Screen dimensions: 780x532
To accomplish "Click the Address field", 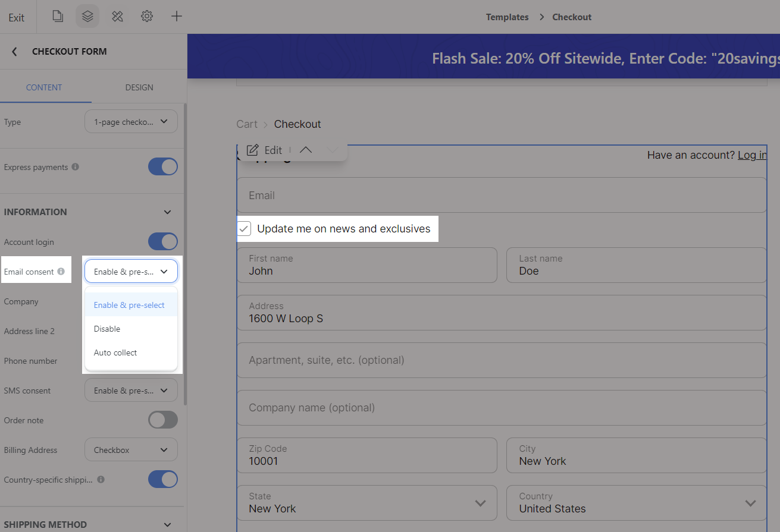I will pyautogui.click(x=502, y=313).
